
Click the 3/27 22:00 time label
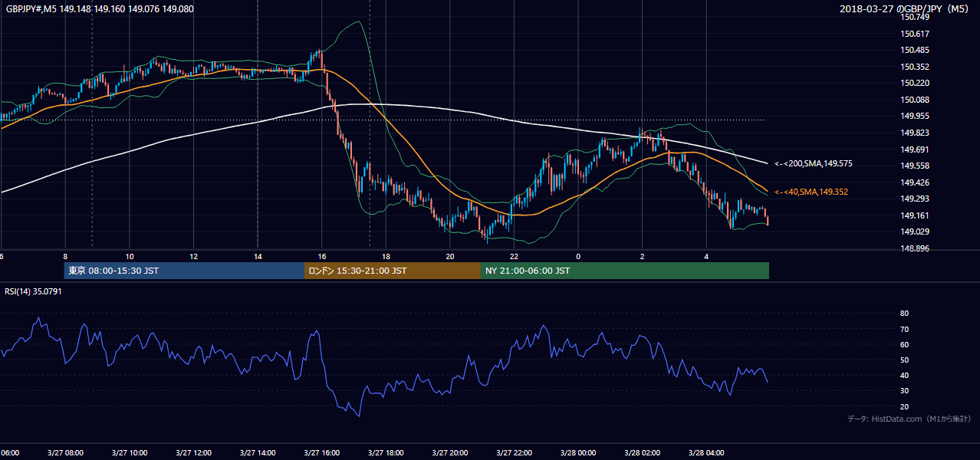point(514,453)
